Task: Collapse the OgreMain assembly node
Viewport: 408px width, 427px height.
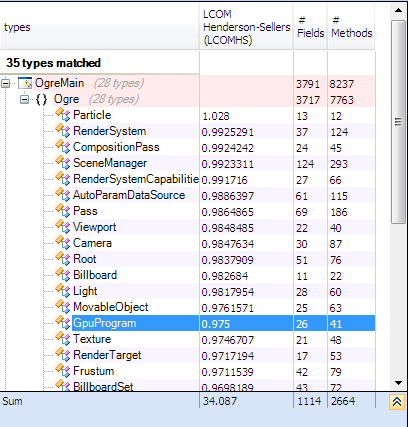Action: coord(6,83)
